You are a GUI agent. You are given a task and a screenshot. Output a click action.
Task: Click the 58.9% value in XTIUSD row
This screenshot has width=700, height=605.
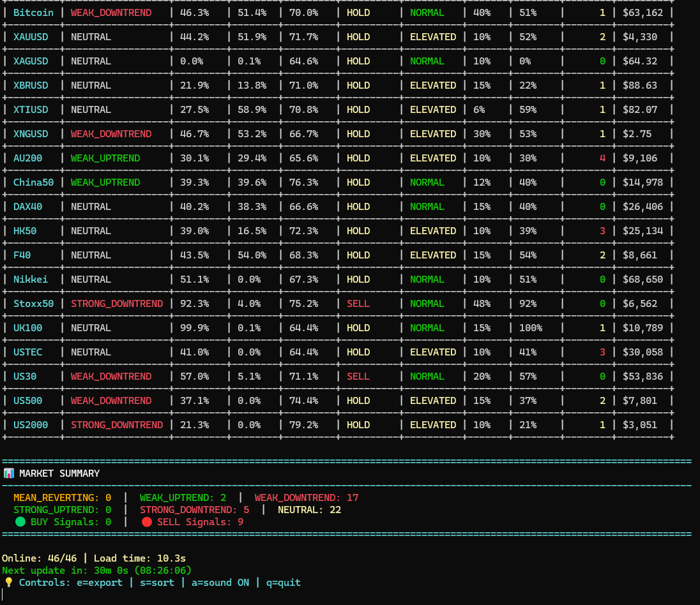pyautogui.click(x=252, y=110)
